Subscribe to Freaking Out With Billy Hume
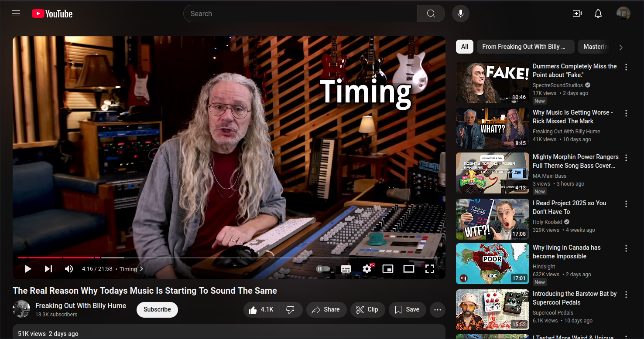 click(157, 310)
